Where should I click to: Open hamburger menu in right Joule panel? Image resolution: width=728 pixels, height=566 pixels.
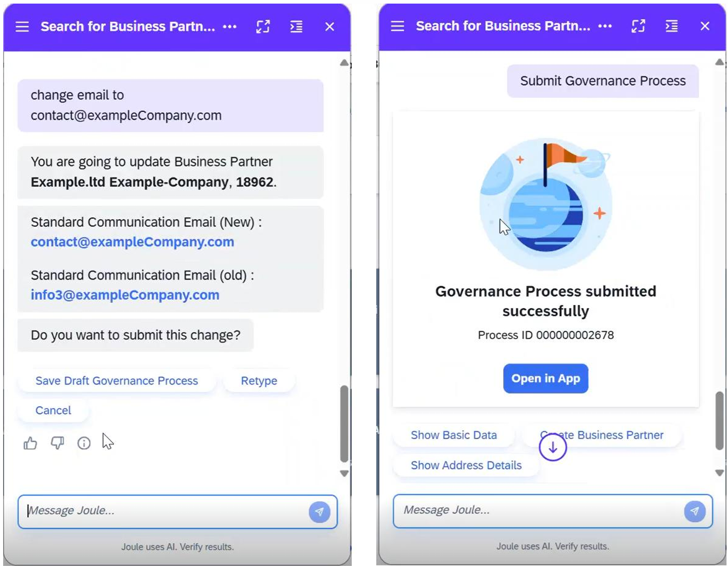tap(397, 26)
